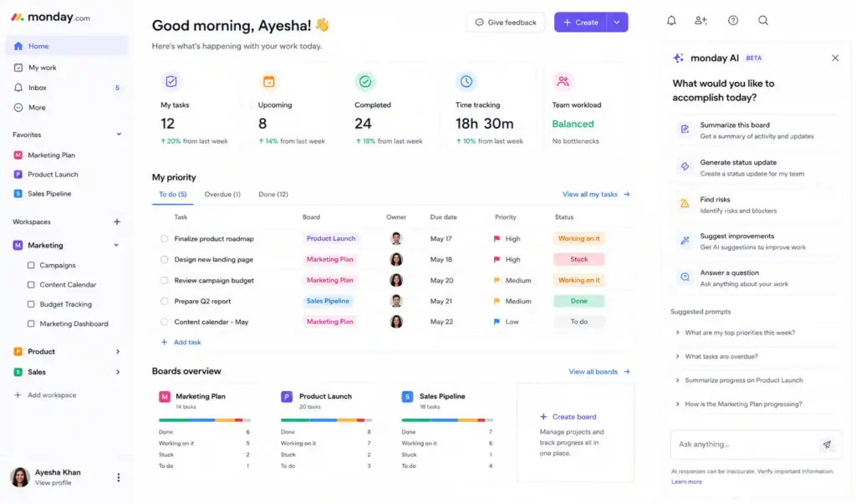This screenshot has height=504, width=856.
Task: Mark Content calendar - May complete
Action: click(x=165, y=322)
